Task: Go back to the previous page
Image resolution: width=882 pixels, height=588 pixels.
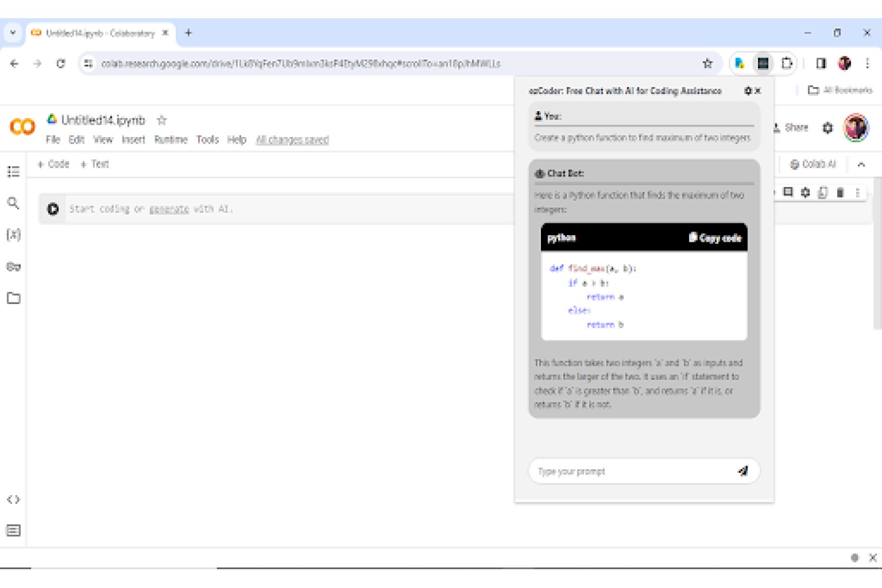Action: pos(15,64)
